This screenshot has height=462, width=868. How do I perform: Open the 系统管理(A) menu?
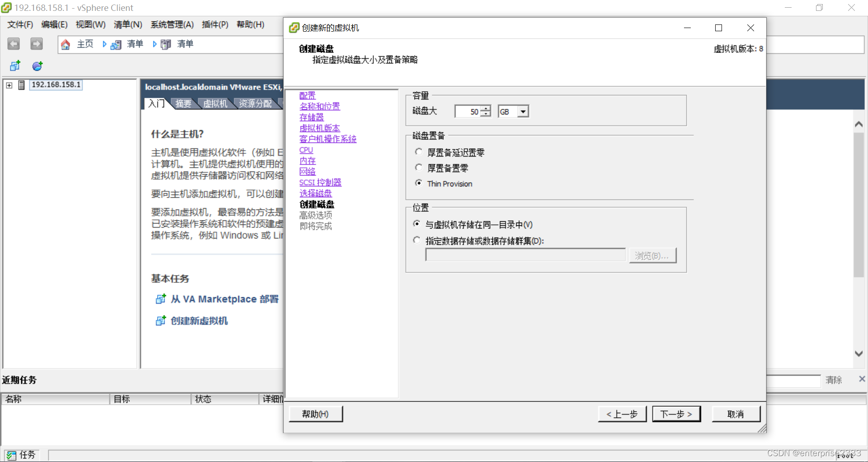(x=172, y=24)
